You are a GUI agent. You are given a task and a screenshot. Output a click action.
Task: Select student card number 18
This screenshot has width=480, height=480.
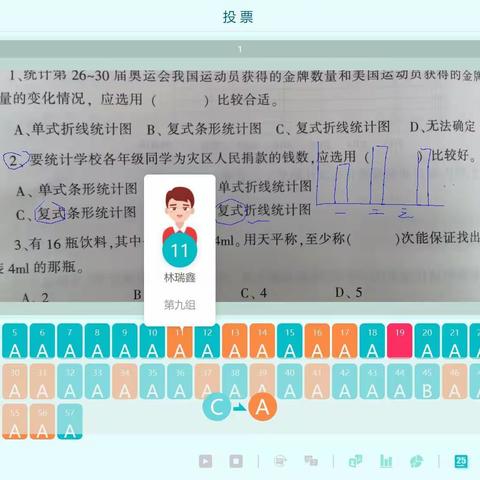(372, 341)
